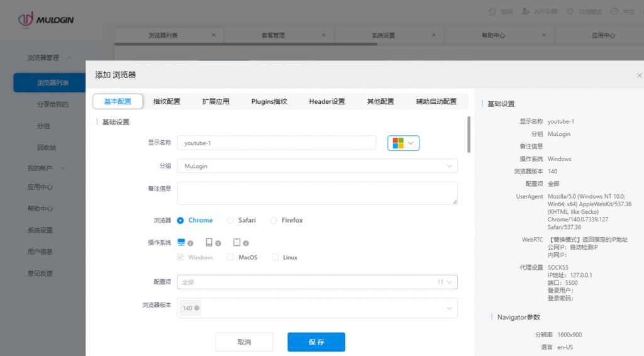Check the MacOS checkbox
The height and width of the screenshot is (356, 644).
(230, 257)
